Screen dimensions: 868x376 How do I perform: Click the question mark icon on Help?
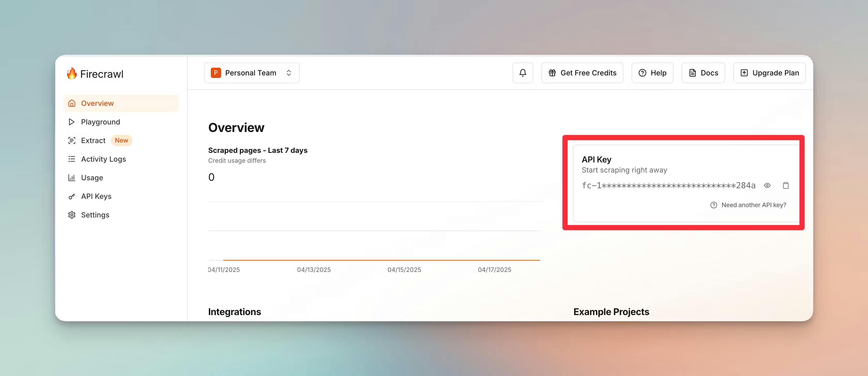642,73
